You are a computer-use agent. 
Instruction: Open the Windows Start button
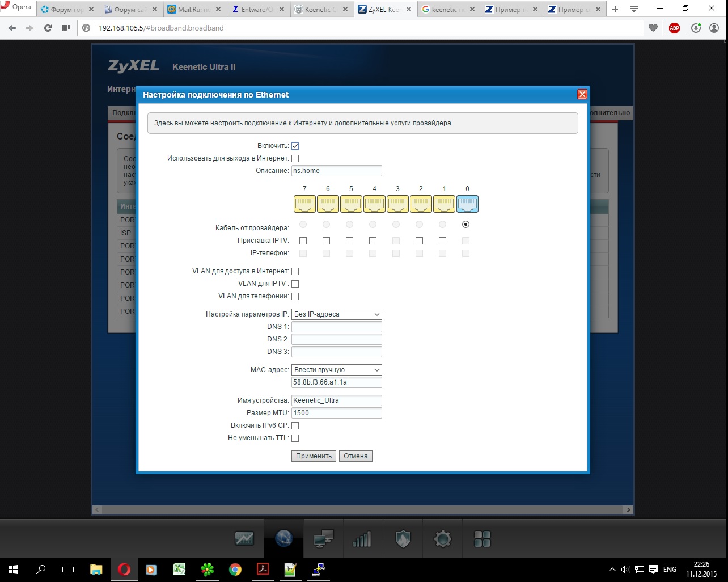[x=14, y=569]
